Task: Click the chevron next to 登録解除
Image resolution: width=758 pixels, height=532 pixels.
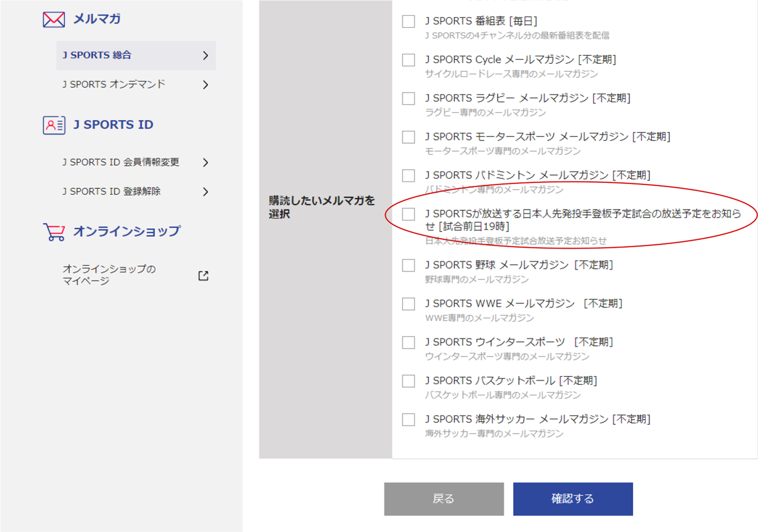Action: 205,192
